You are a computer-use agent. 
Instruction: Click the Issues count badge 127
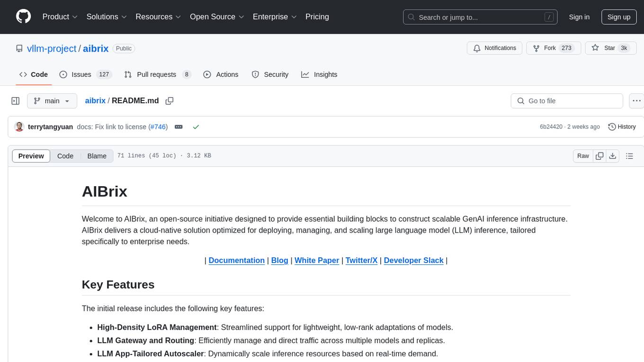(x=104, y=74)
